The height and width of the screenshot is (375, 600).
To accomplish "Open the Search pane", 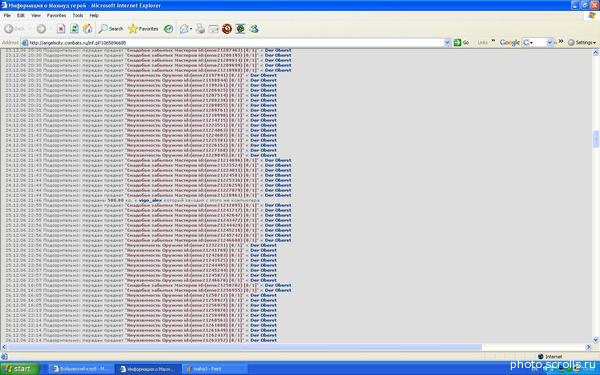I will point(111,29).
